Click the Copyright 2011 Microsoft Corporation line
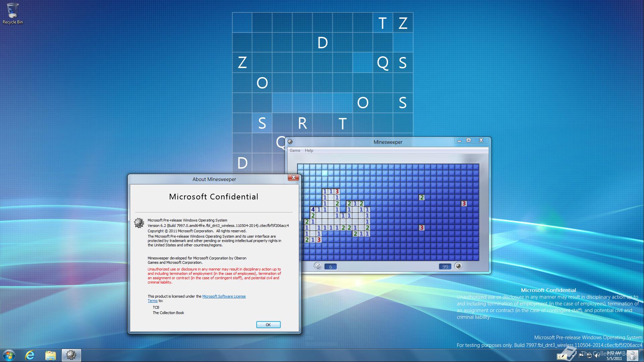 tap(197, 231)
